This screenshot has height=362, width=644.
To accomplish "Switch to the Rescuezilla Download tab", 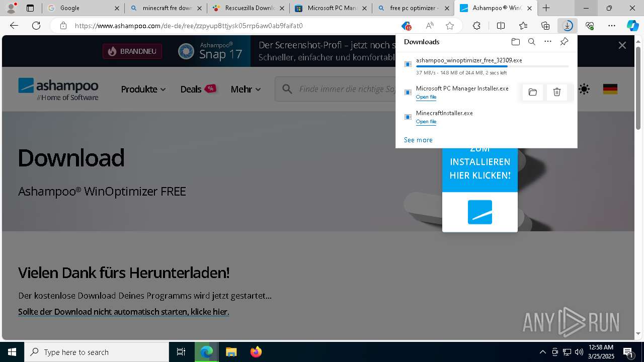I will [248, 8].
